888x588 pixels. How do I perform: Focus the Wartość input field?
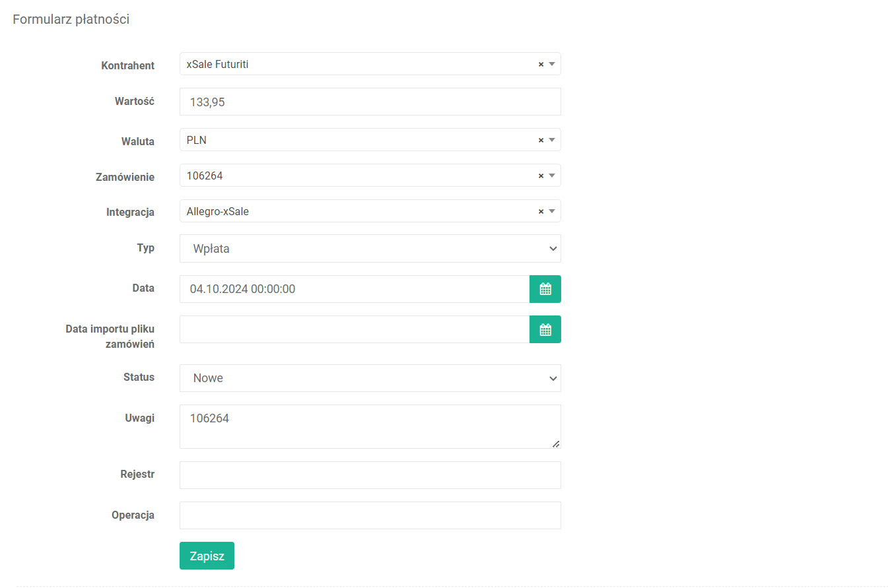(370, 102)
